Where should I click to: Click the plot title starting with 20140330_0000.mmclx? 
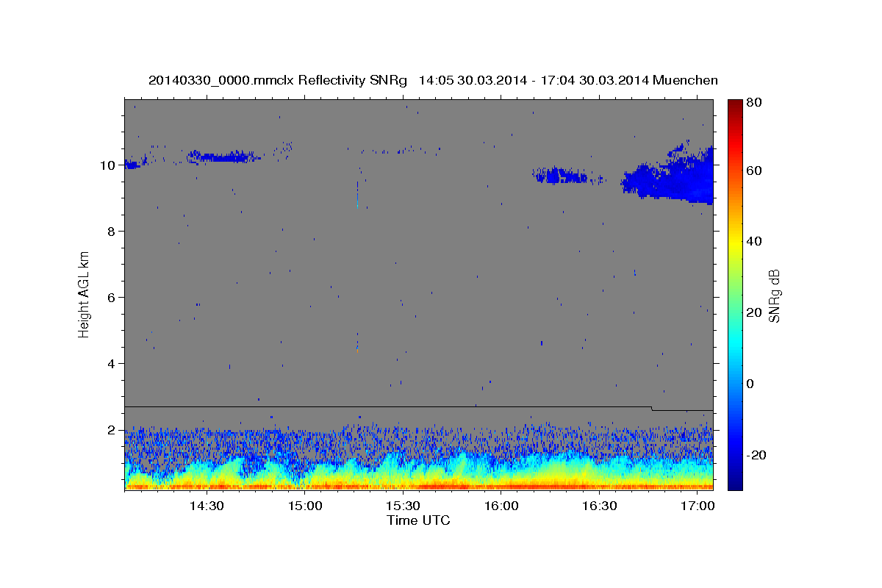(433, 80)
